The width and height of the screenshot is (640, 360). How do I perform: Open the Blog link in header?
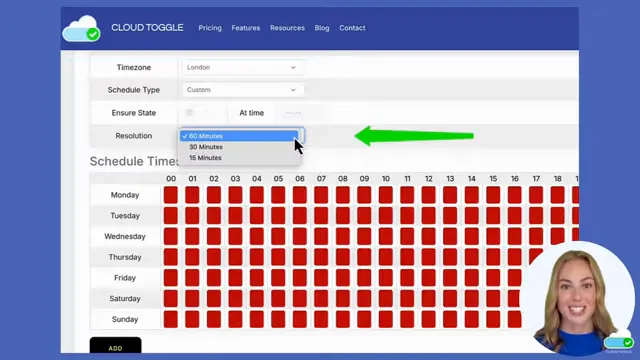(322, 28)
